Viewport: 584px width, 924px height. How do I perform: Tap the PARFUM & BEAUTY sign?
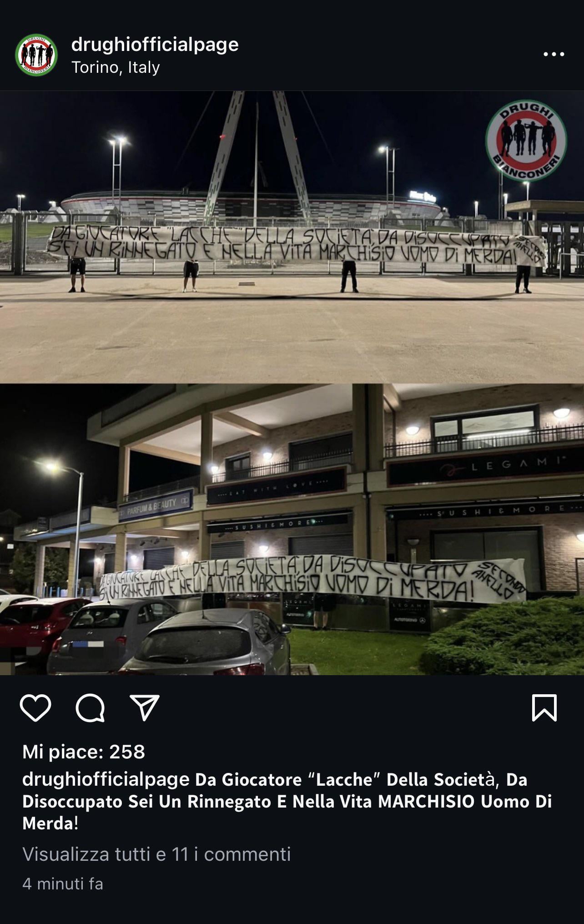click(156, 506)
